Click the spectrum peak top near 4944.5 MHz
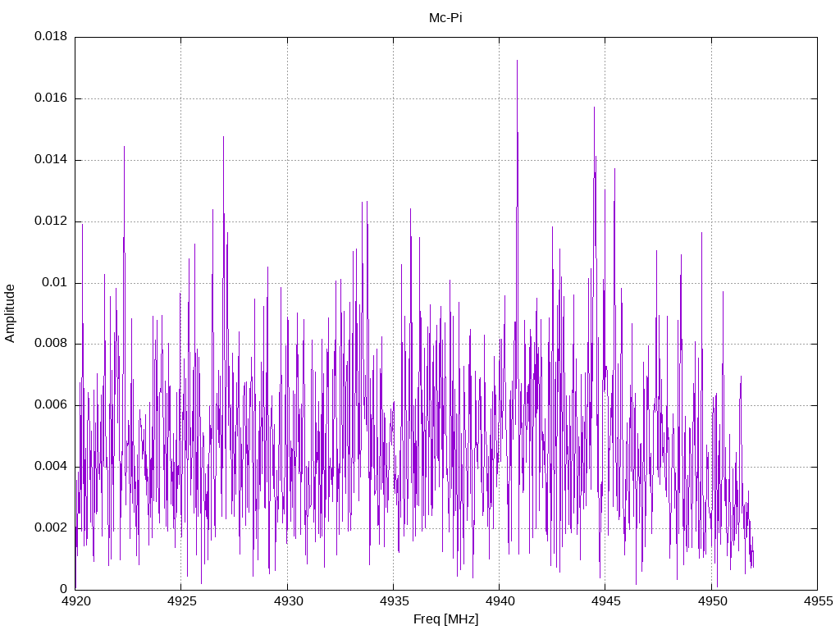Viewport: 840px width, 630px height. coord(594,107)
